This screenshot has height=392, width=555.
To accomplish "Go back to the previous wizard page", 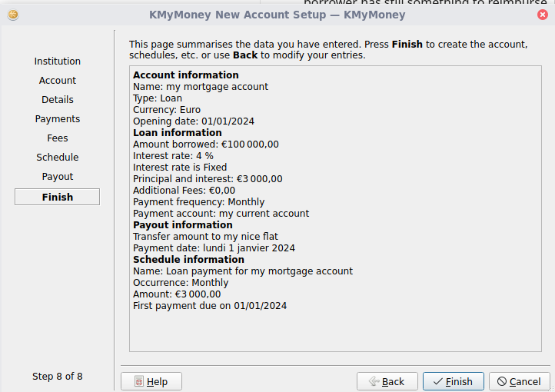I will (387, 381).
